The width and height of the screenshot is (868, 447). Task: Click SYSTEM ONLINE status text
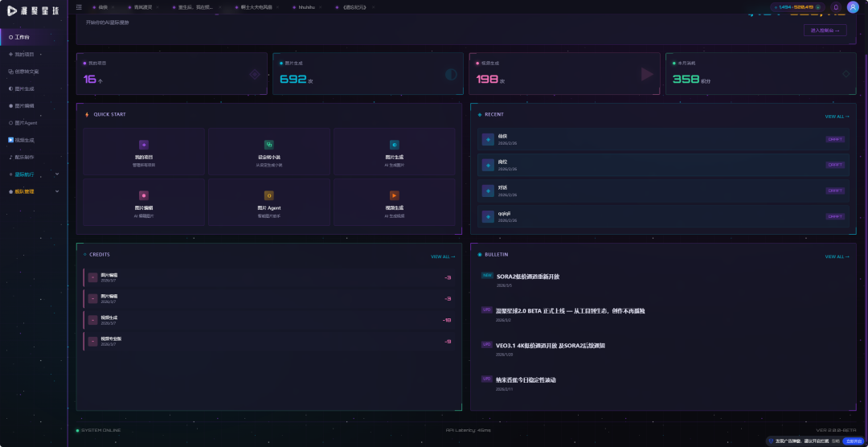click(100, 430)
